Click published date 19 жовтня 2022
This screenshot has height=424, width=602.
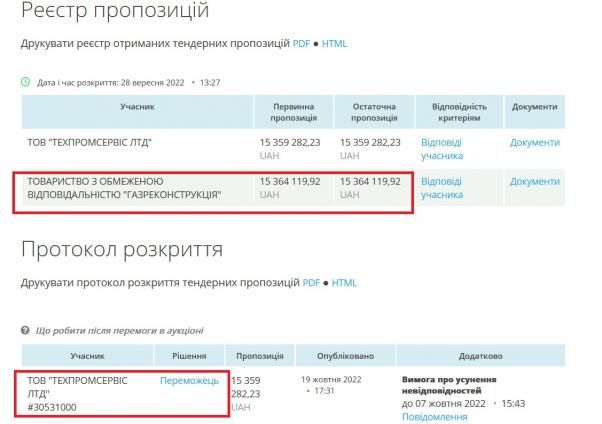[x=331, y=380]
